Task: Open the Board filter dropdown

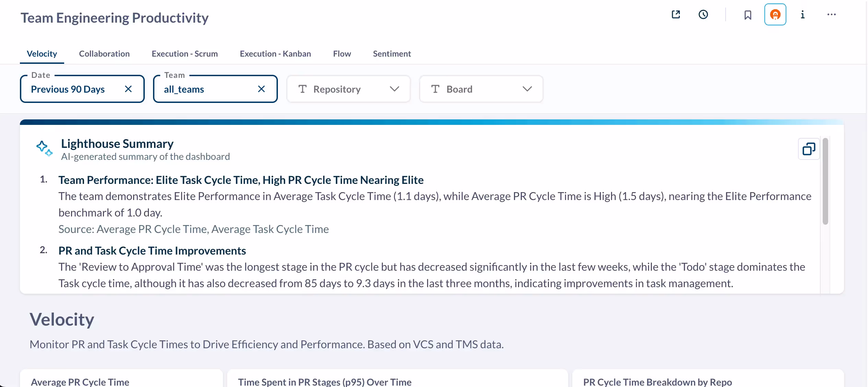Action: click(x=527, y=89)
